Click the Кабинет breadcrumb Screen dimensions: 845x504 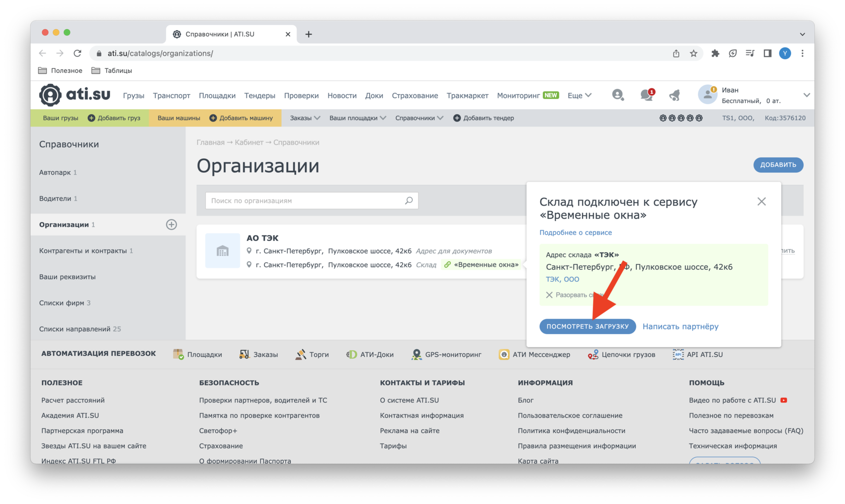pos(249,142)
